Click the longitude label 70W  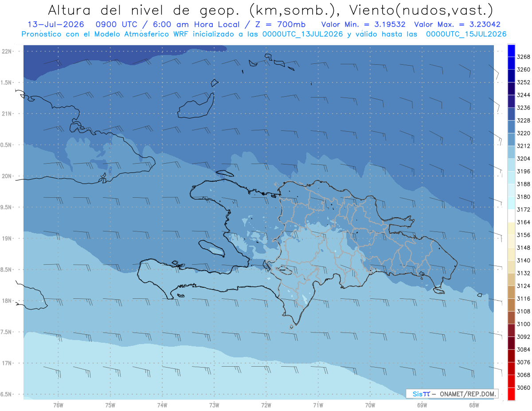pos(370,405)
